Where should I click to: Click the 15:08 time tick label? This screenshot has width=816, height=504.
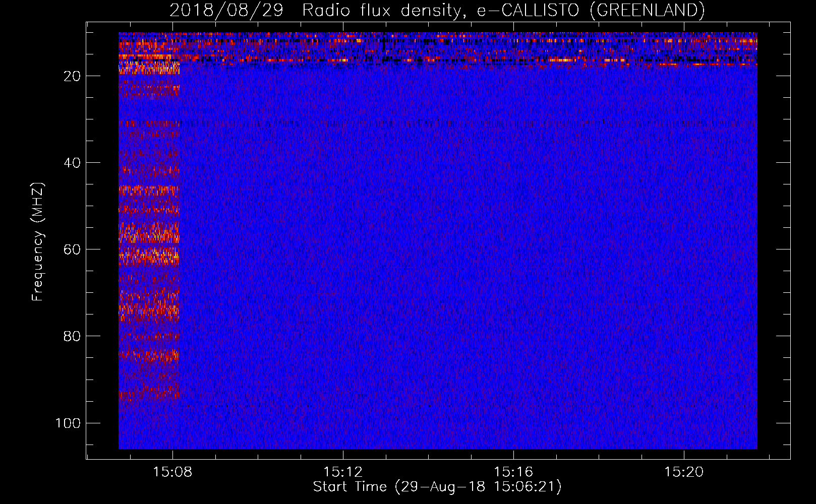172,472
